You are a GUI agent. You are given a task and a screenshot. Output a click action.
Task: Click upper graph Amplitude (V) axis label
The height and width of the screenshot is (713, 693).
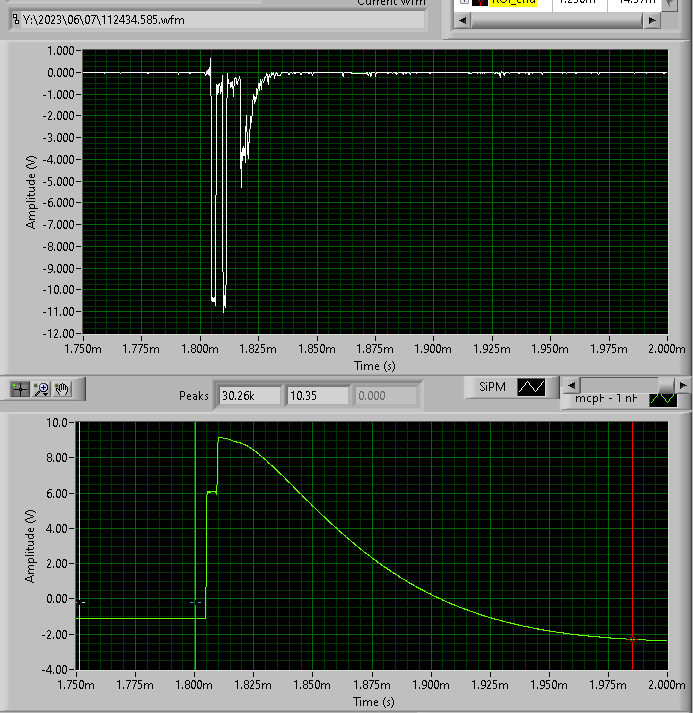pos(30,192)
